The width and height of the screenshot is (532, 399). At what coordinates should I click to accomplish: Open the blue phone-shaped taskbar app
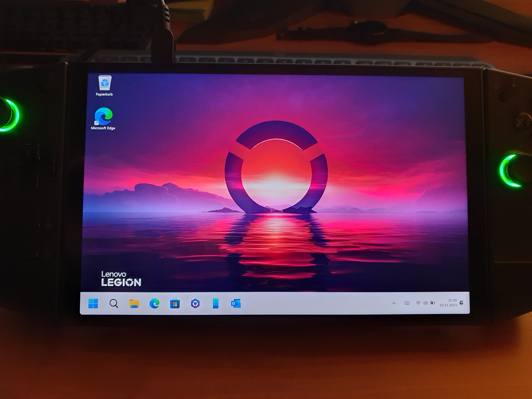tap(215, 303)
